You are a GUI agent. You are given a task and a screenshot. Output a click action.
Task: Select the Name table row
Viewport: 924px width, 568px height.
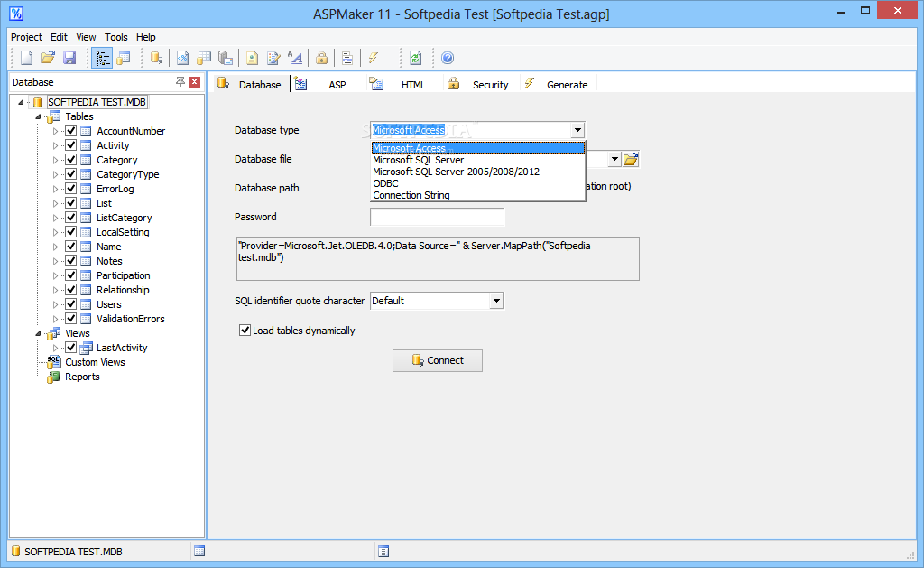[x=109, y=247]
